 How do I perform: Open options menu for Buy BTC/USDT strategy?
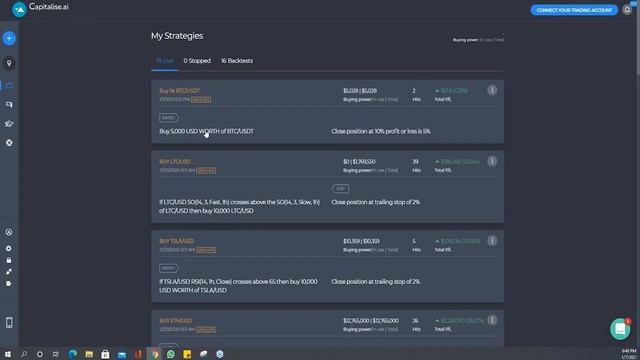(492, 90)
